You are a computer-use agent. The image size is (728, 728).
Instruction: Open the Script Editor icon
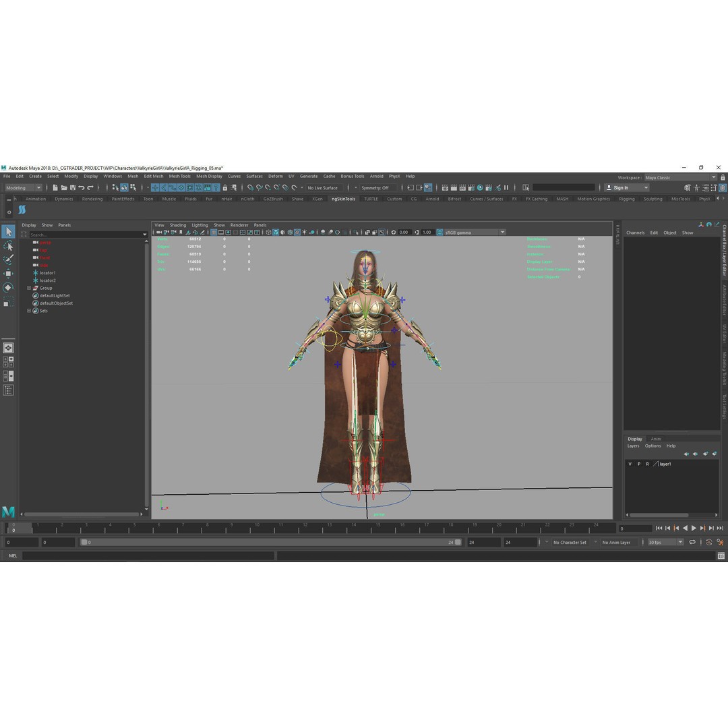(x=721, y=555)
